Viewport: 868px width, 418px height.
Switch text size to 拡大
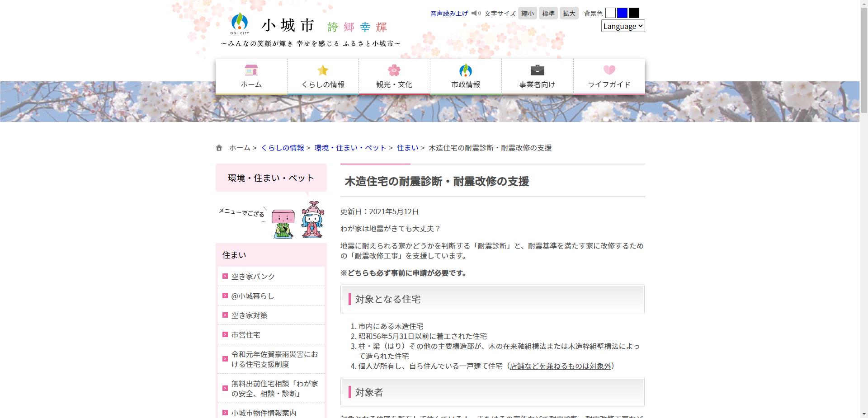(569, 13)
